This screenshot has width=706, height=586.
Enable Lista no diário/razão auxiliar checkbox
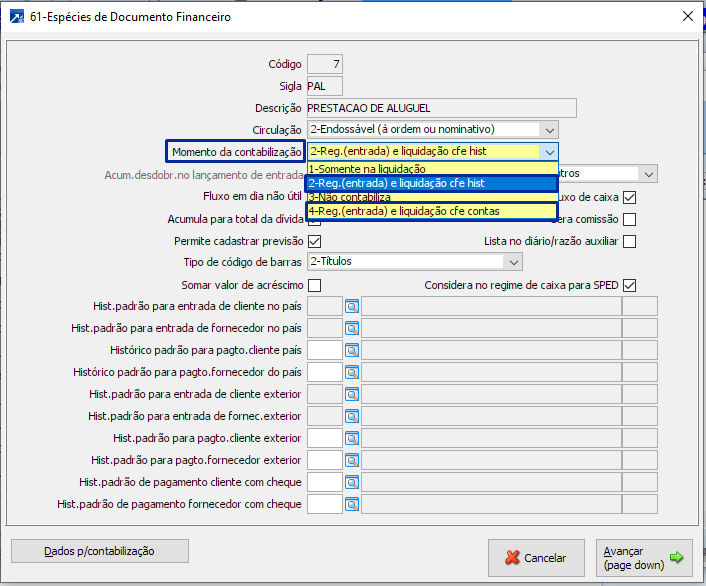(629, 241)
